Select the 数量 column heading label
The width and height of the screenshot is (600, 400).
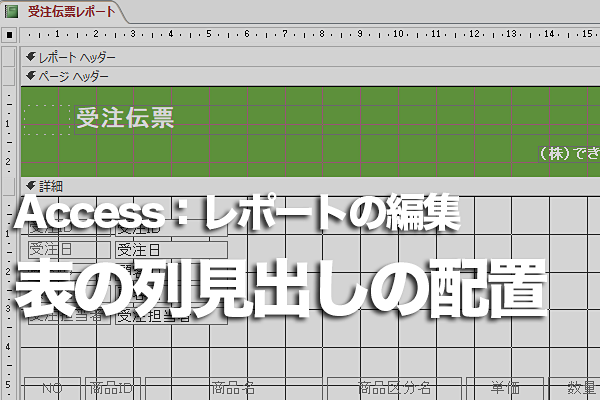tap(574, 388)
